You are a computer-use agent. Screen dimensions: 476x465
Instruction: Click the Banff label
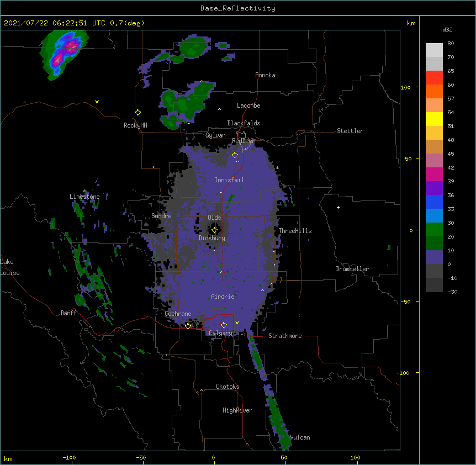click(68, 313)
